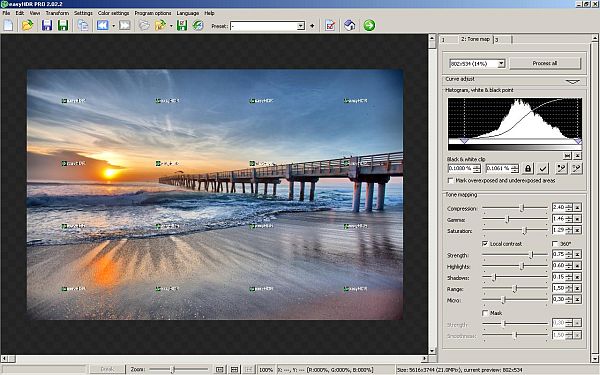Click the add preset plus icon
The width and height of the screenshot is (600, 375).
[312, 26]
